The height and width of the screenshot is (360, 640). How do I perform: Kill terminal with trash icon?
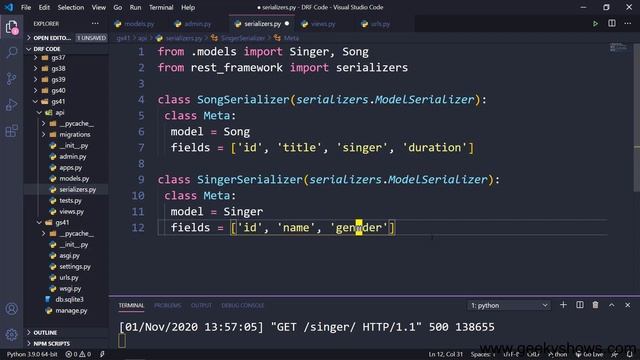pos(596,305)
